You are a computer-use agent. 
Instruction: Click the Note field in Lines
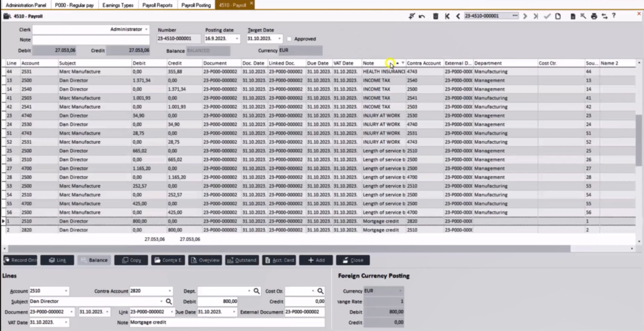226,322
